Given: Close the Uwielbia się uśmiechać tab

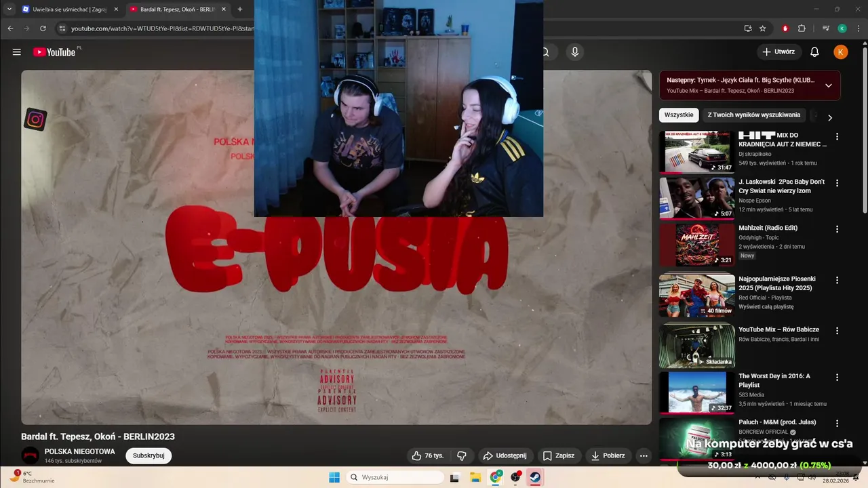Looking at the screenshot, I should (116, 9).
